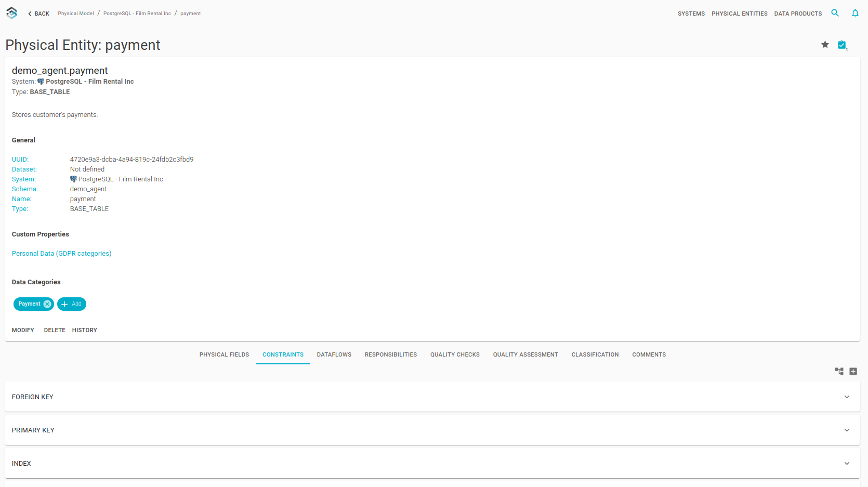Select the CONSTRAINTS tab

(283, 354)
